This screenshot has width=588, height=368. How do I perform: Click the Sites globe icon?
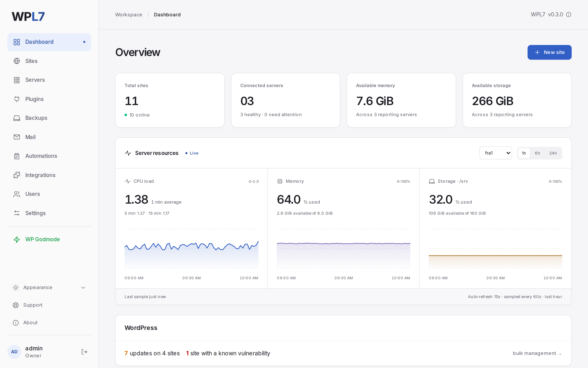point(17,61)
